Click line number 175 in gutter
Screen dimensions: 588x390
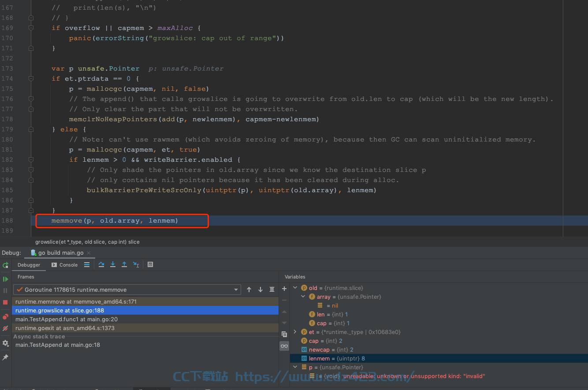coord(7,89)
